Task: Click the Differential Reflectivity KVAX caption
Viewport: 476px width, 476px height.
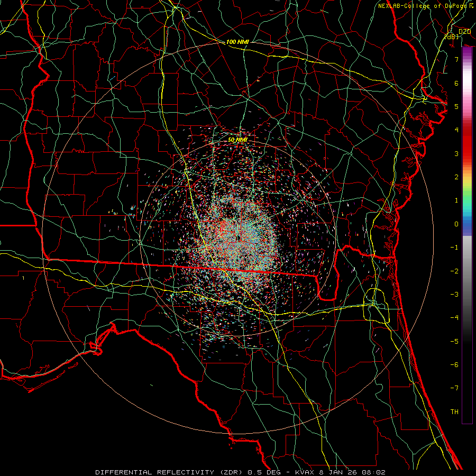Action: point(241,472)
